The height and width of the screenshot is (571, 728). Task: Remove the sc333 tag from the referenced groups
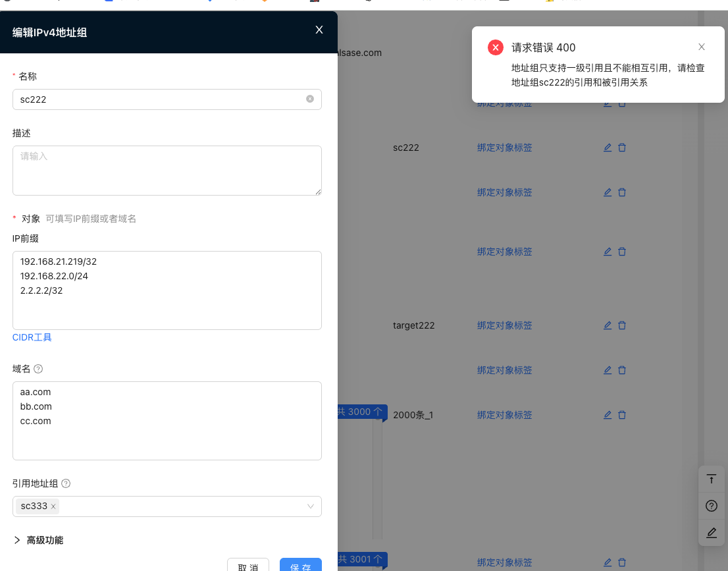click(x=53, y=506)
